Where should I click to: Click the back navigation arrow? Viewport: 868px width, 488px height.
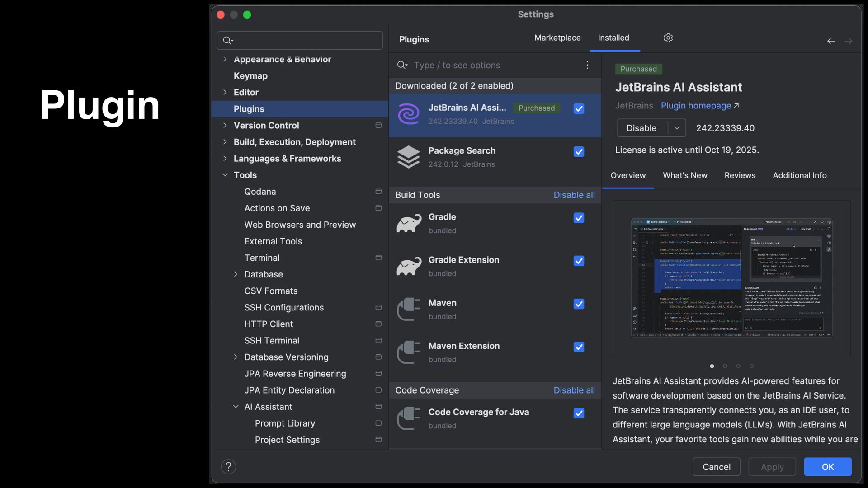tap(831, 41)
